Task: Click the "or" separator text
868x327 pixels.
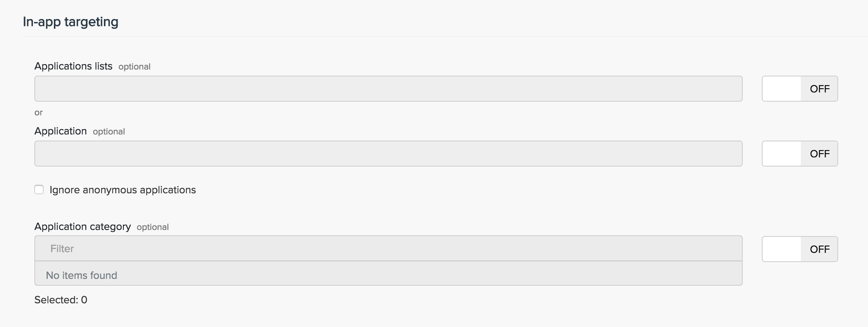Action: click(39, 113)
